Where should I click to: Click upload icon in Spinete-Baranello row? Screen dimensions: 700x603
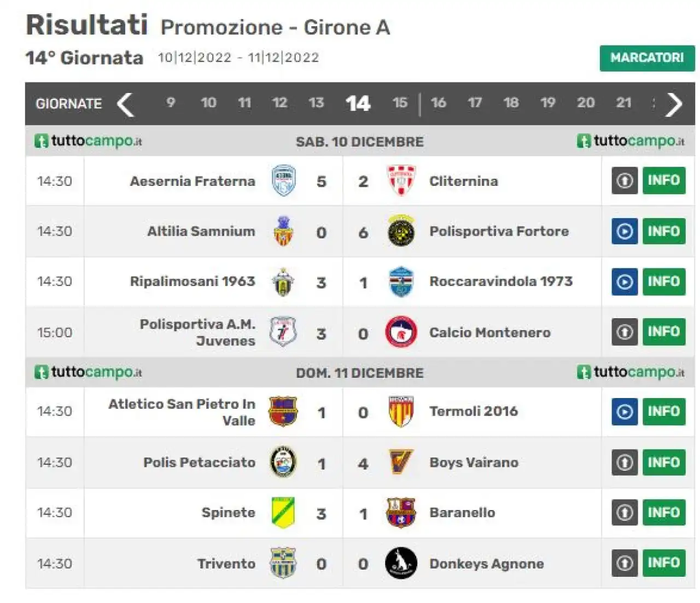(625, 513)
